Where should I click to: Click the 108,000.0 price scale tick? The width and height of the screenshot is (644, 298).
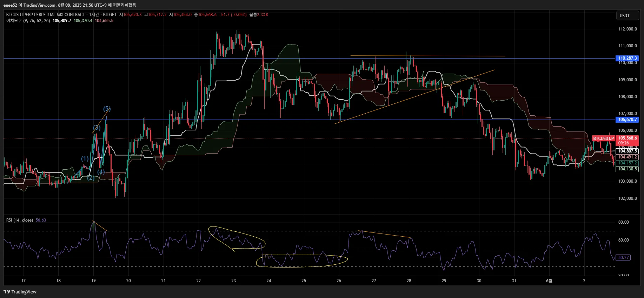pos(628,97)
